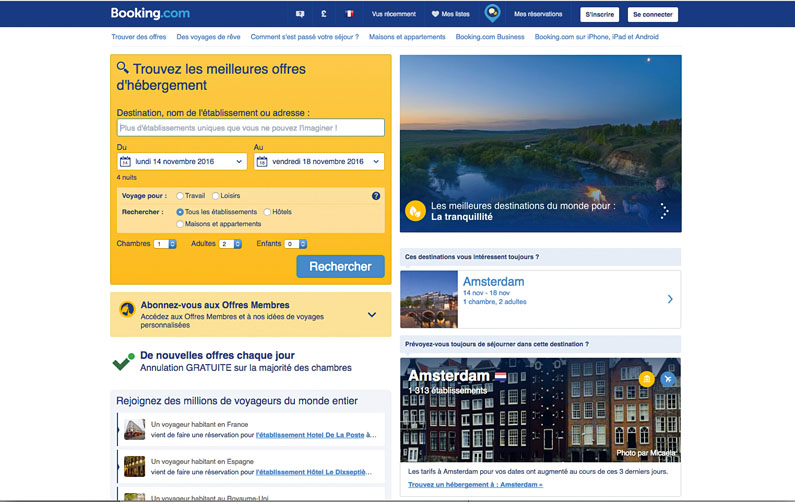Click the Espagne traveler hotel thumbnail

[x=134, y=467]
